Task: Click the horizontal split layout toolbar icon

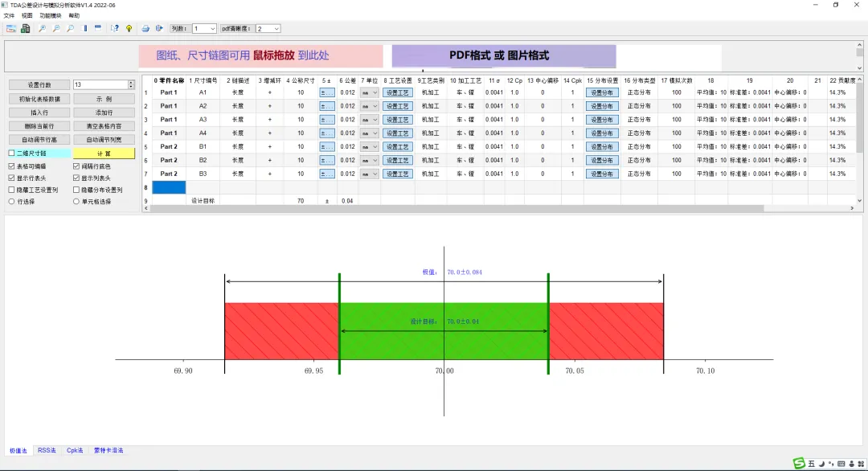Action: point(98,28)
